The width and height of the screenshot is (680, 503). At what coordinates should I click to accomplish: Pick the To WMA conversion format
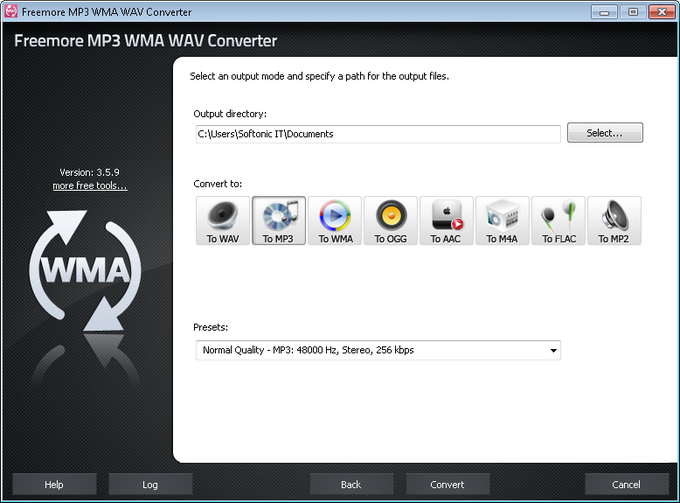pyautogui.click(x=335, y=221)
